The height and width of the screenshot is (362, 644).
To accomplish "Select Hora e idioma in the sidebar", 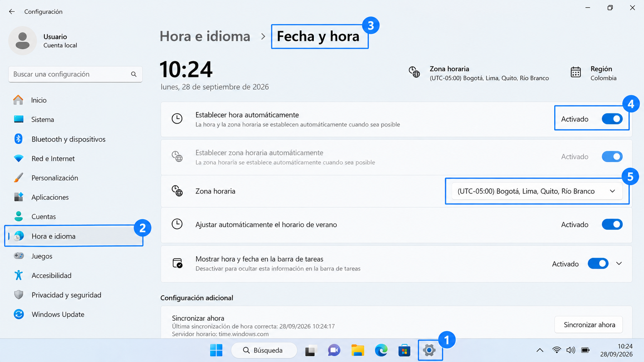I will coord(75,236).
